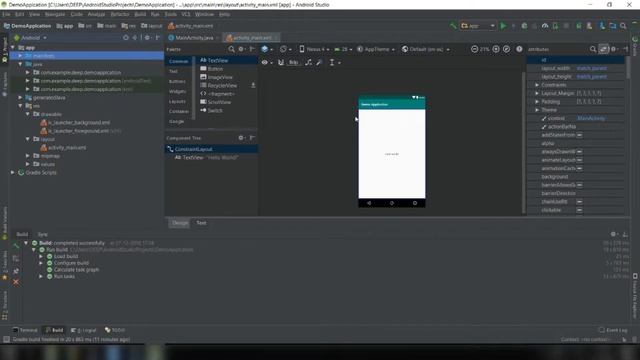Click the orientation rotate icon
Viewport: 640px width, 360px height.
284,49
